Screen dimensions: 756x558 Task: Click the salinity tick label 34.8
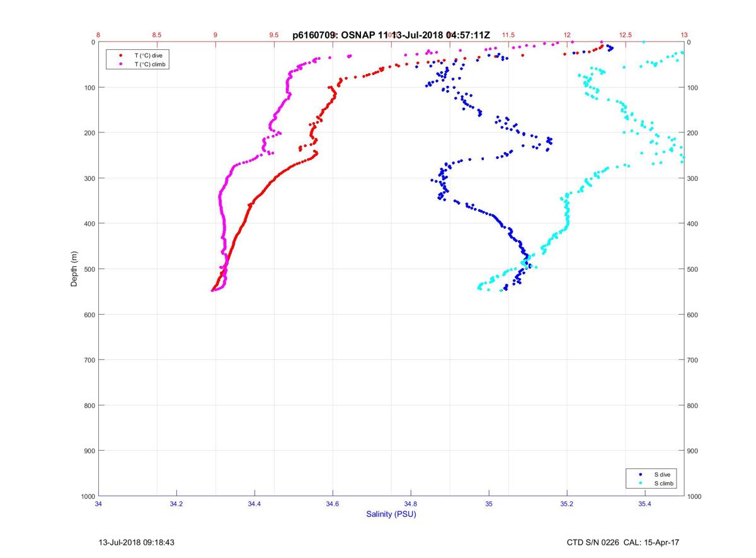[411, 504]
